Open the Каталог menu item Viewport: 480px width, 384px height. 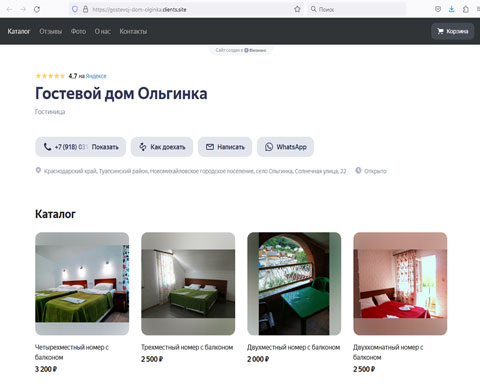tap(19, 31)
